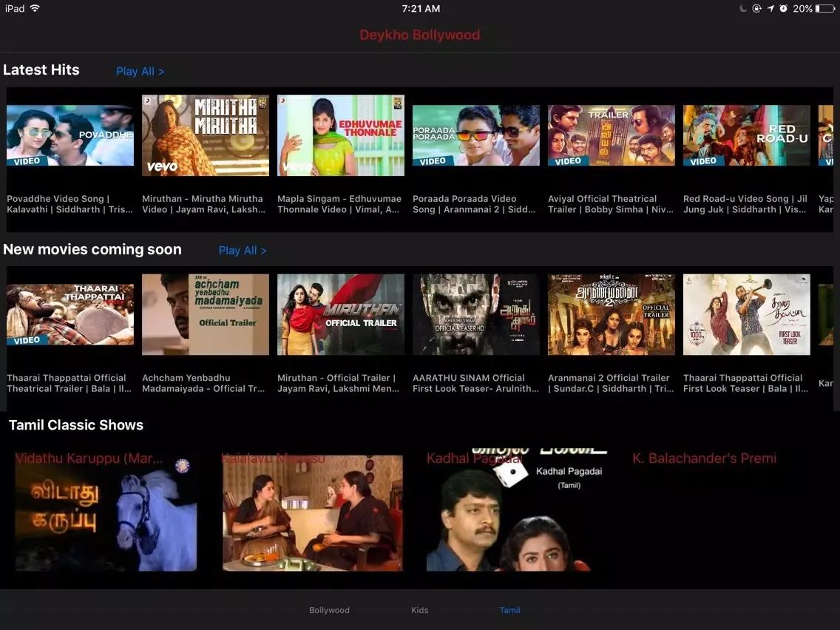Tap the Wi-Fi status icon
Image resolution: width=840 pixels, height=630 pixels.
[x=35, y=8]
